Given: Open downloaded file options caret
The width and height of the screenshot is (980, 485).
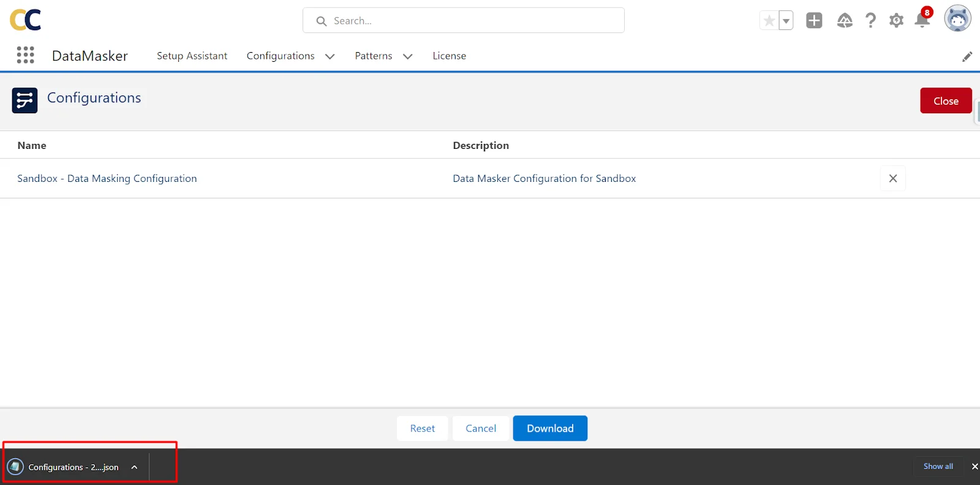Looking at the screenshot, I should point(134,467).
